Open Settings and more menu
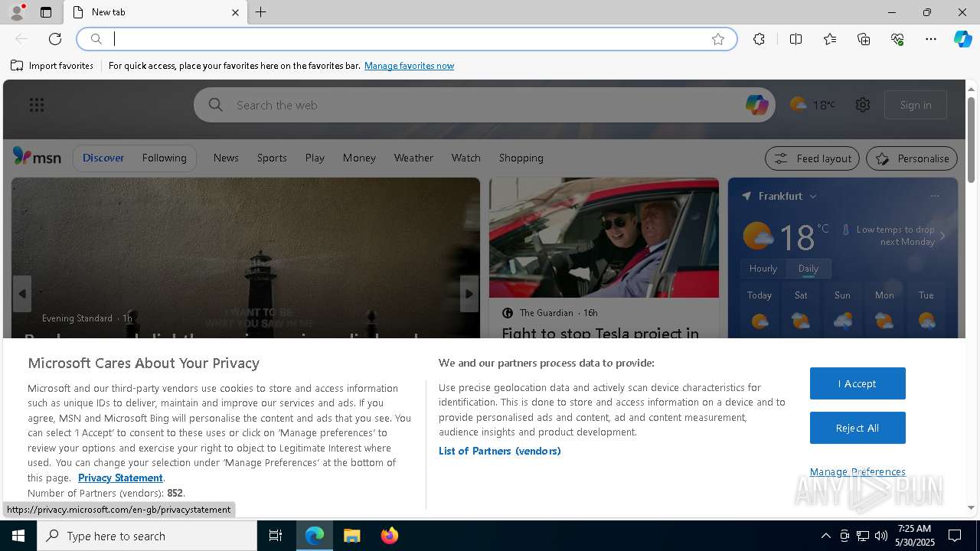The image size is (980, 551). tap(931, 39)
